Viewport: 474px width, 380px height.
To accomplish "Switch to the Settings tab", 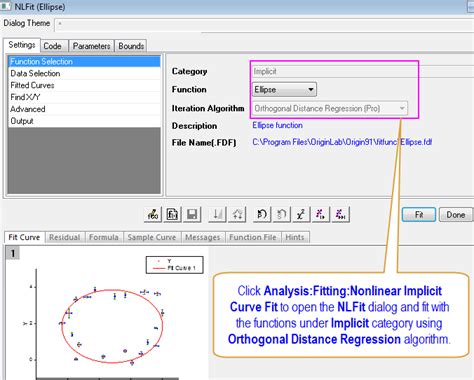I will pyautogui.click(x=22, y=45).
